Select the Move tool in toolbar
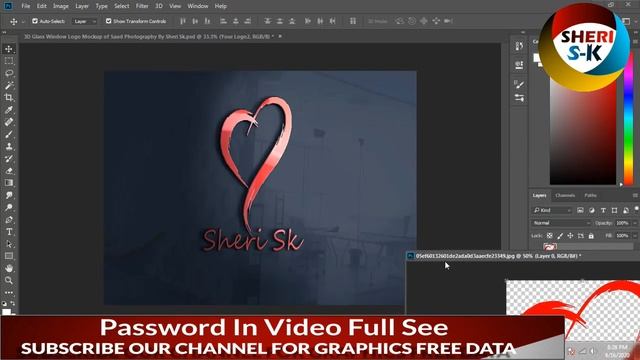The height and width of the screenshot is (360, 640). click(9, 49)
